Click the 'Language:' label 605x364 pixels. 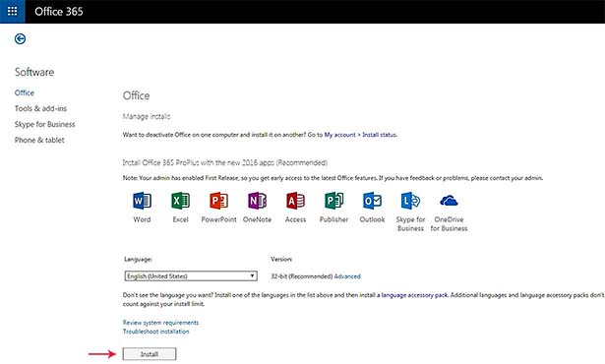[138, 259]
